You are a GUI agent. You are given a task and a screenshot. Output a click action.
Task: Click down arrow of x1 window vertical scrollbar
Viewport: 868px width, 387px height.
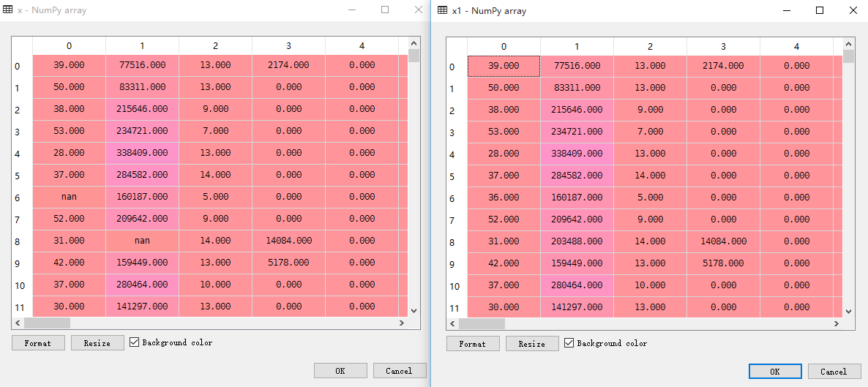[x=848, y=312]
